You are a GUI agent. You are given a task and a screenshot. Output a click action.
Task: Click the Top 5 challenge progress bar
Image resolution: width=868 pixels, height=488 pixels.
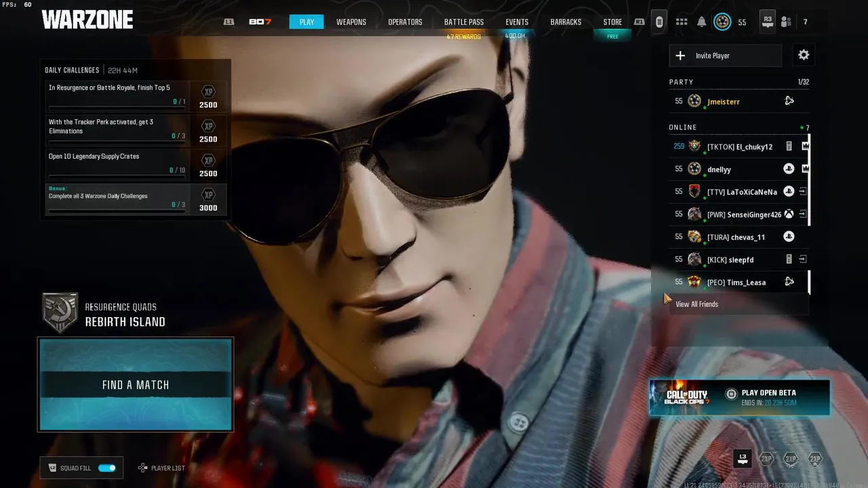pos(117,107)
